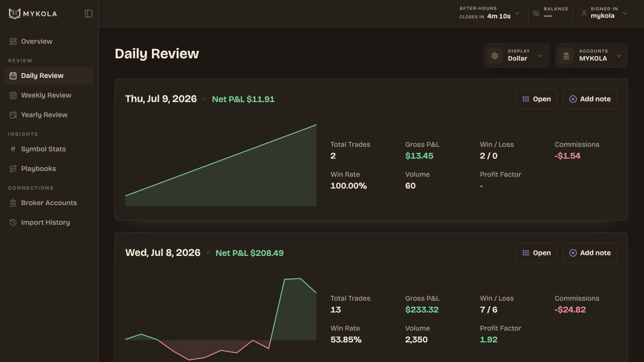
Task: Click the plus icon in Jul 8 Add note
Action: tap(573, 253)
